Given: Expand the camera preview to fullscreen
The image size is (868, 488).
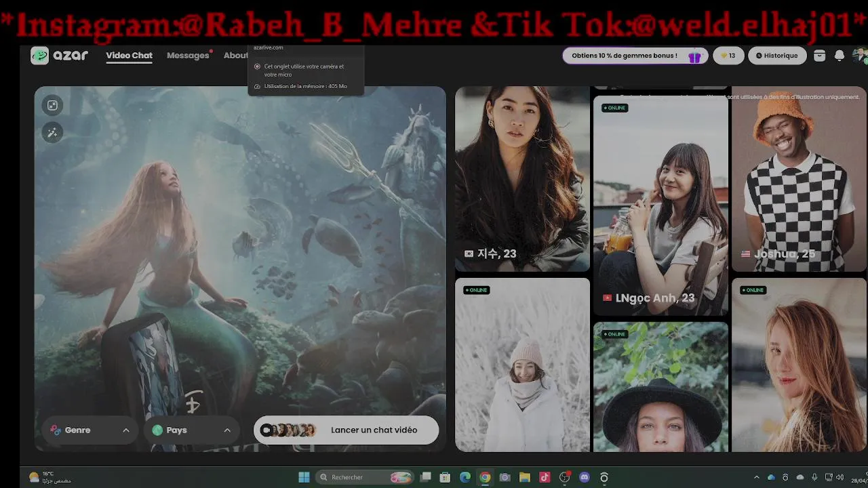Looking at the screenshot, I should (x=52, y=105).
